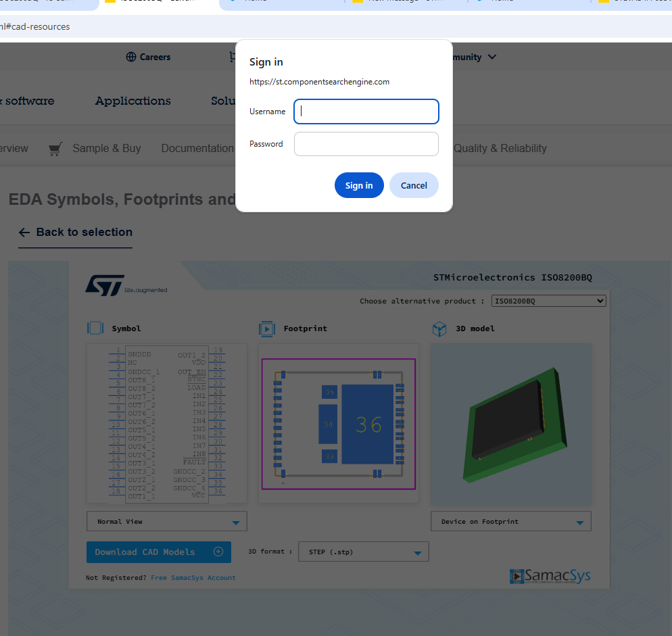Click STMicroelectronics ISO8200BQ title text
Screen dimensions: 672x636
[x=512, y=277]
